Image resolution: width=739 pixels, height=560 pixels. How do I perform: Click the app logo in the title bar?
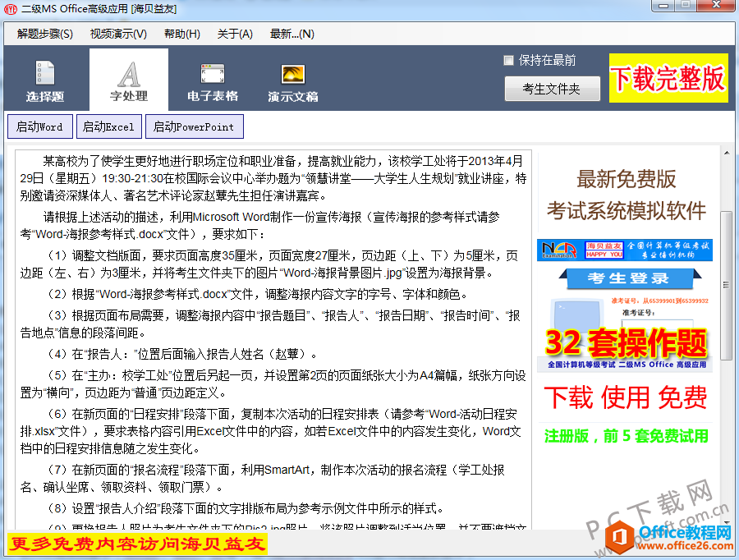click(x=11, y=9)
